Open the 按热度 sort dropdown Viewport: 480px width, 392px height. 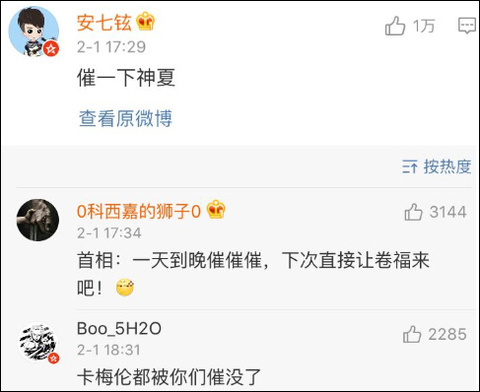coord(437,166)
